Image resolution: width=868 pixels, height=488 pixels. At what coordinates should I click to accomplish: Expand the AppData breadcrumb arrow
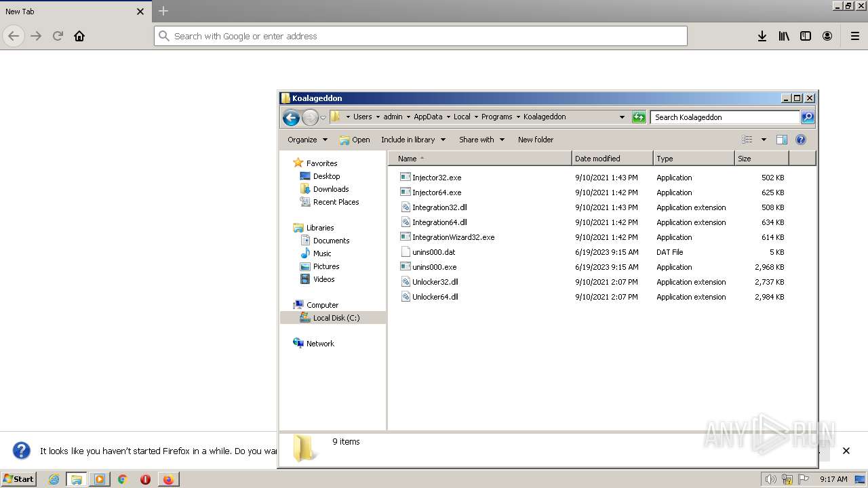pyautogui.click(x=448, y=117)
